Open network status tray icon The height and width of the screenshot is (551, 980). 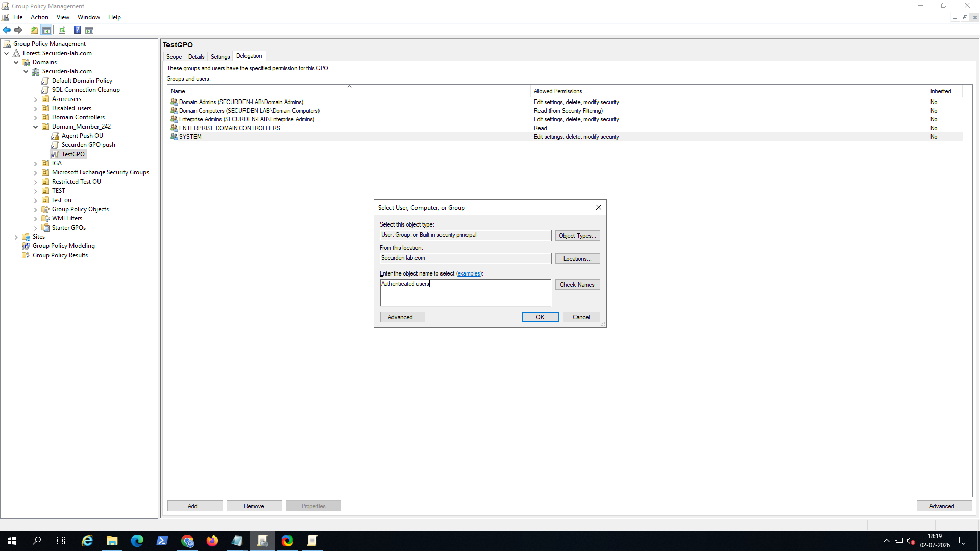coord(899,541)
